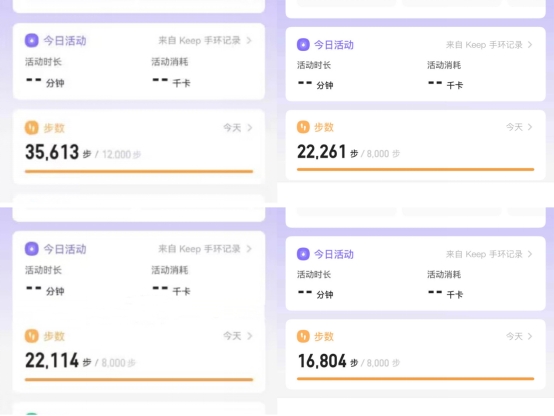Tap purple 今日活动 icon above 16,804 steps
Viewport: 554px width, 416px height.
pos(303,254)
